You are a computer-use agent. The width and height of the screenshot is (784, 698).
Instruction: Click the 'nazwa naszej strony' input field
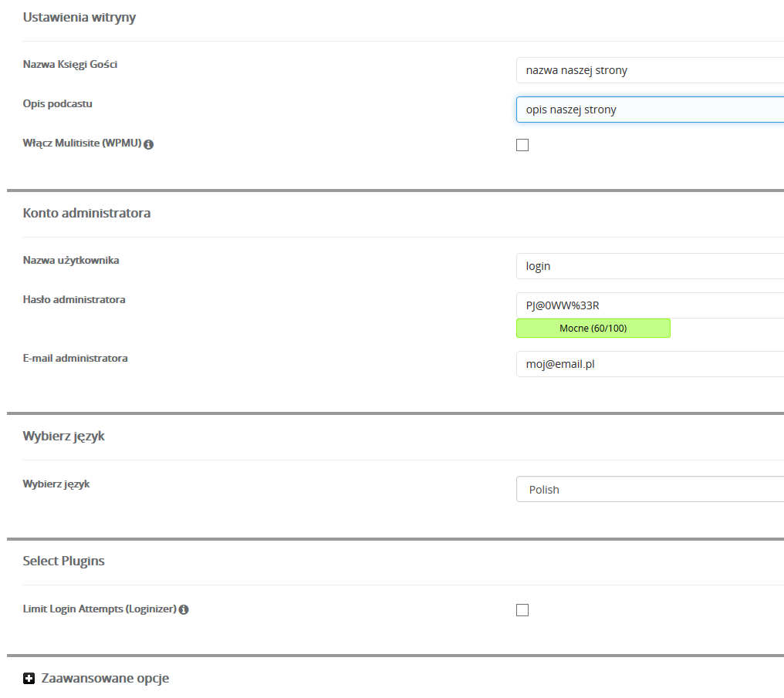tap(650, 70)
